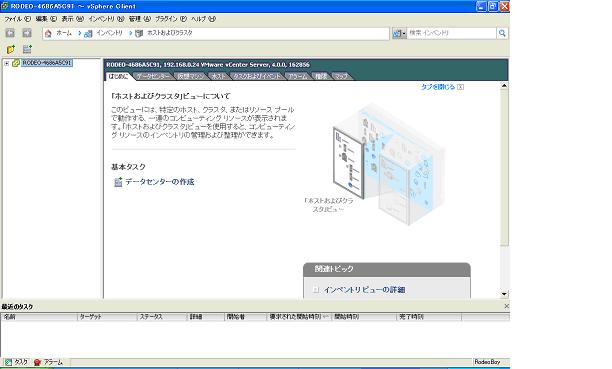Open the プラグイン menu
Image resolution: width=612 pixels, height=369 pixels.
(171, 19)
